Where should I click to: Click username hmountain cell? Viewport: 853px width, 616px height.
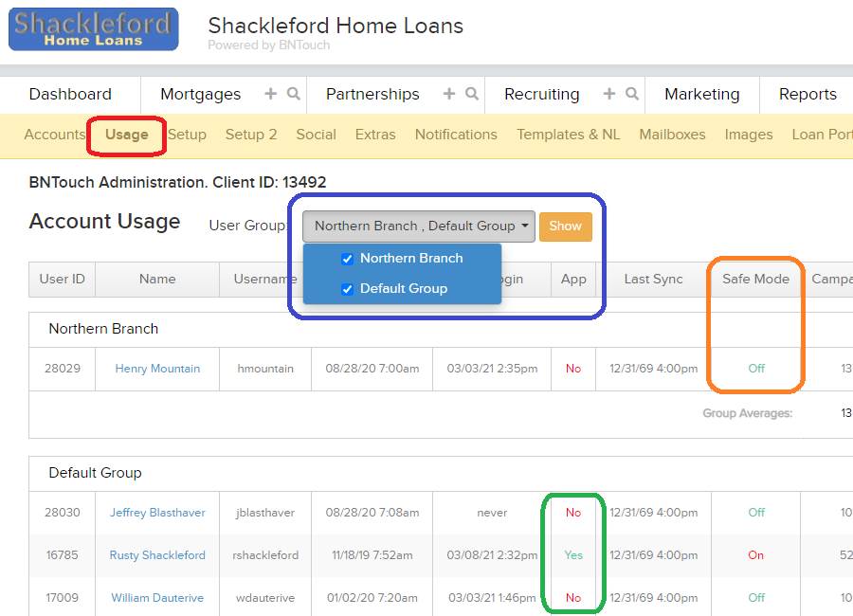click(x=265, y=369)
